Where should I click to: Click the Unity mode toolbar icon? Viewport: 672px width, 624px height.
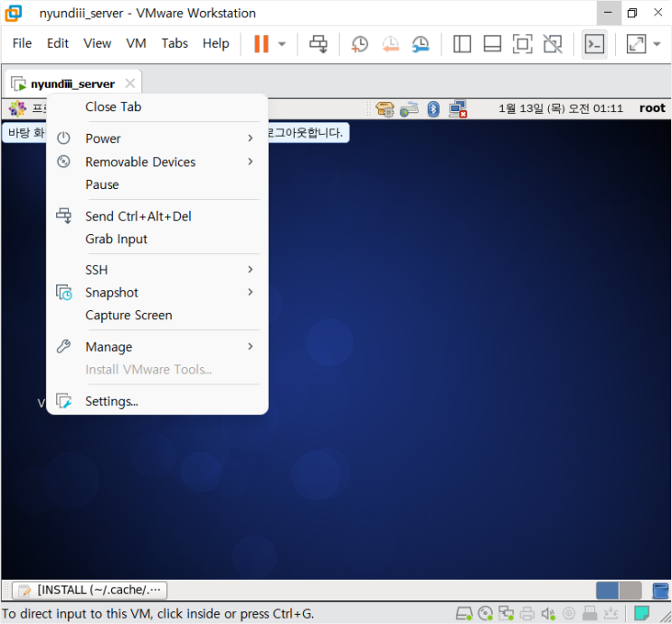coord(553,43)
